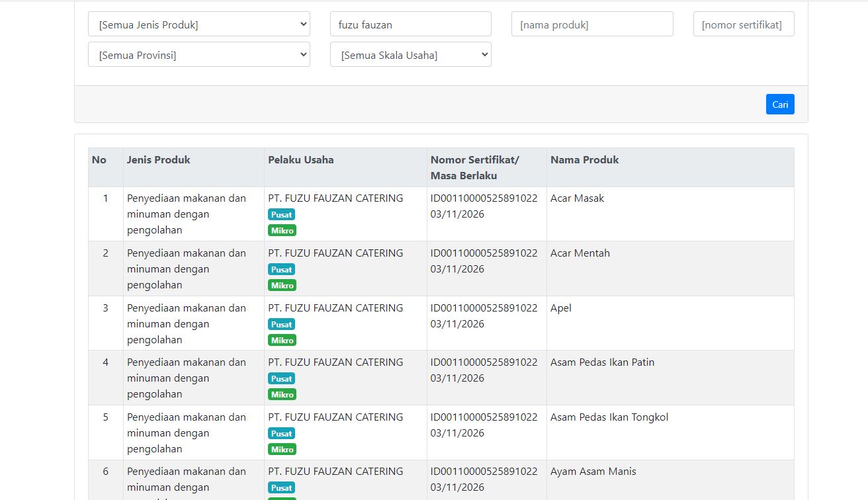Select the Pusat badge in row 2
Image resolution: width=868 pixels, height=500 pixels.
(x=281, y=269)
